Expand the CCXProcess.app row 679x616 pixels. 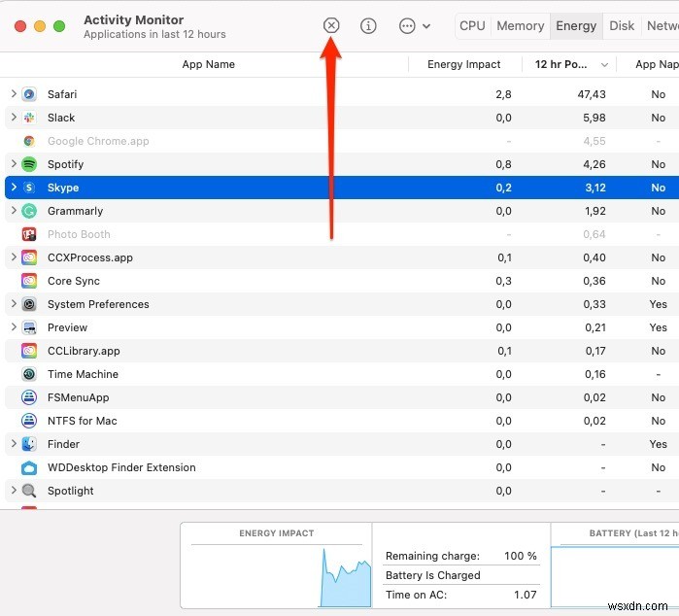pyautogui.click(x=14, y=257)
